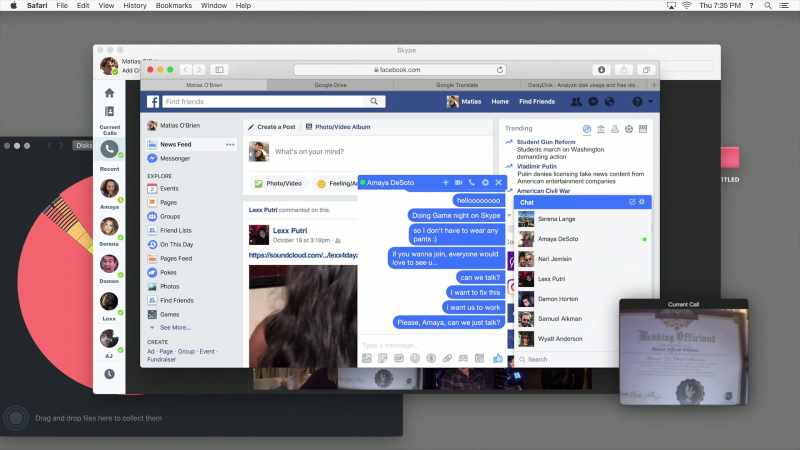Screen dimensions: 800x450
Task: Open Notification Center icon in menu bar
Action: coord(784,6)
